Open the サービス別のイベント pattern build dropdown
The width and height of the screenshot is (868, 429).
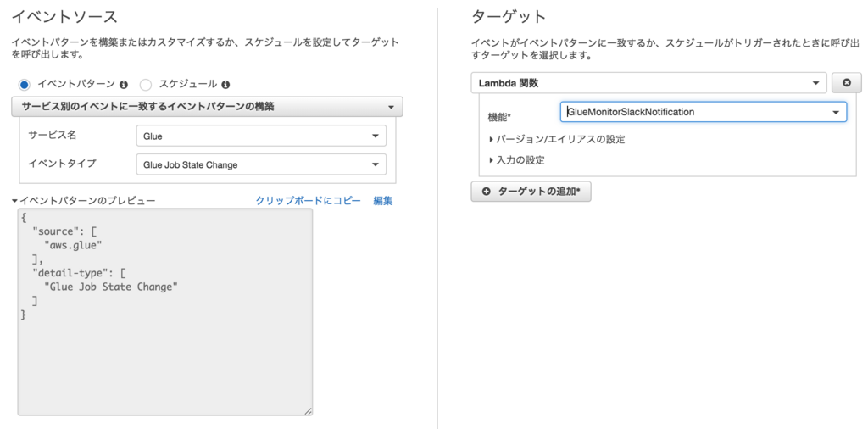tap(207, 107)
